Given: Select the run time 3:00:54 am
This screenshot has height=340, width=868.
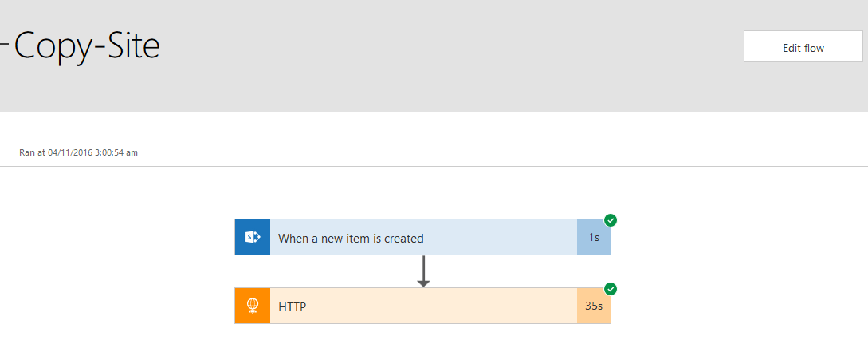Looking at the screenshot, I should tap(116, 152).
